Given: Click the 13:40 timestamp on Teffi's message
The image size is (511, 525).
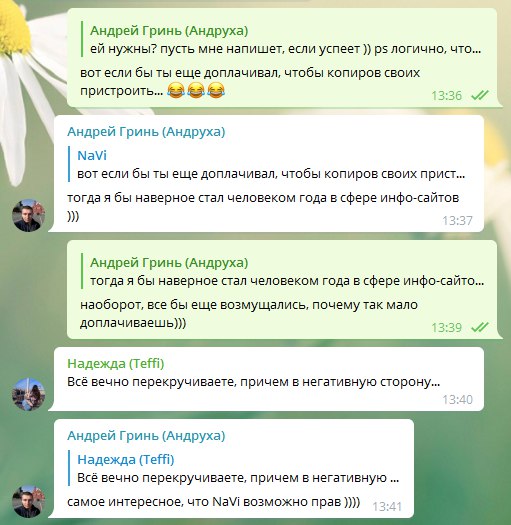Looking at the screenshot, I should pyautogui.click(x=457, y=399).
